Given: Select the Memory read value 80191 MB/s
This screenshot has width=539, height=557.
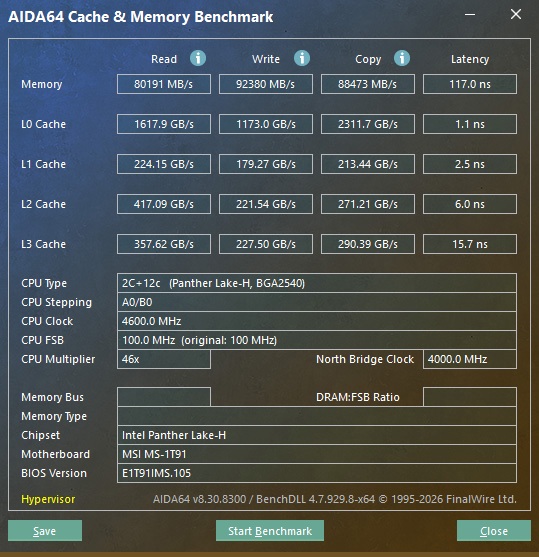Looking at the screenshot, I should [164, 84].
